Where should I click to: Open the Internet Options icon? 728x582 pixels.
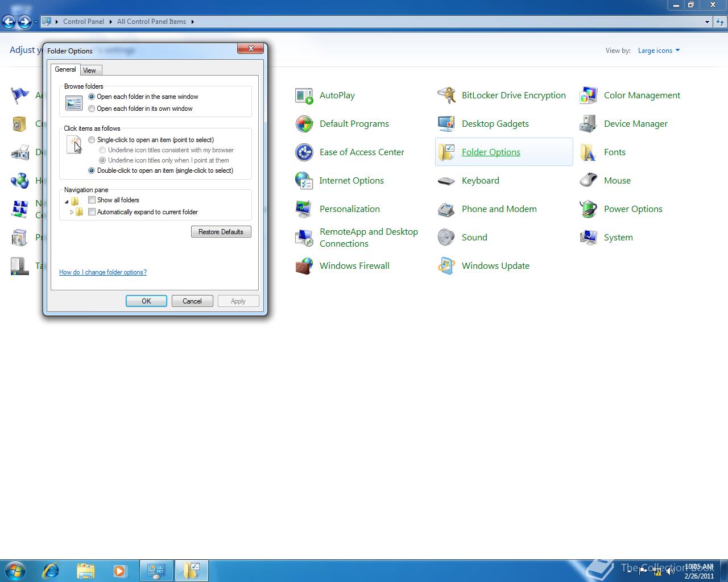(304, 181)
